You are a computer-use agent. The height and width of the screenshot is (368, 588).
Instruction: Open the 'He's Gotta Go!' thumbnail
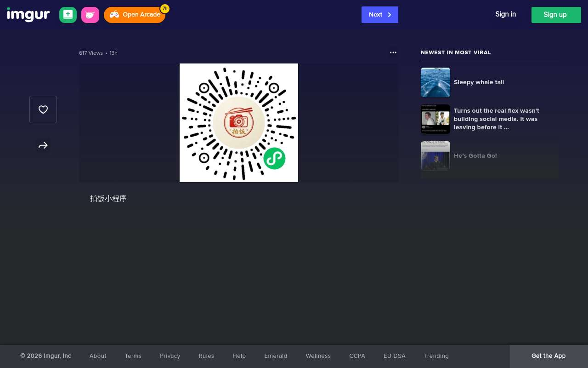pyautogui.click(x=435, y=156)
